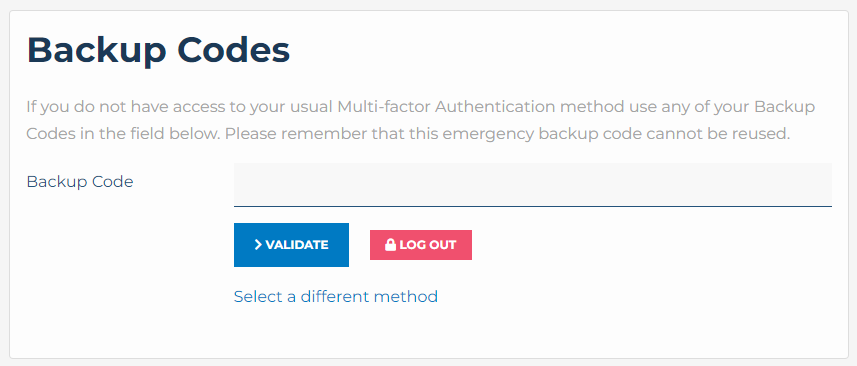Click the backup code instructions paragraph
The height and width of the screenshot is (366, 857).
pyautogui.click(x=421, y=120)
